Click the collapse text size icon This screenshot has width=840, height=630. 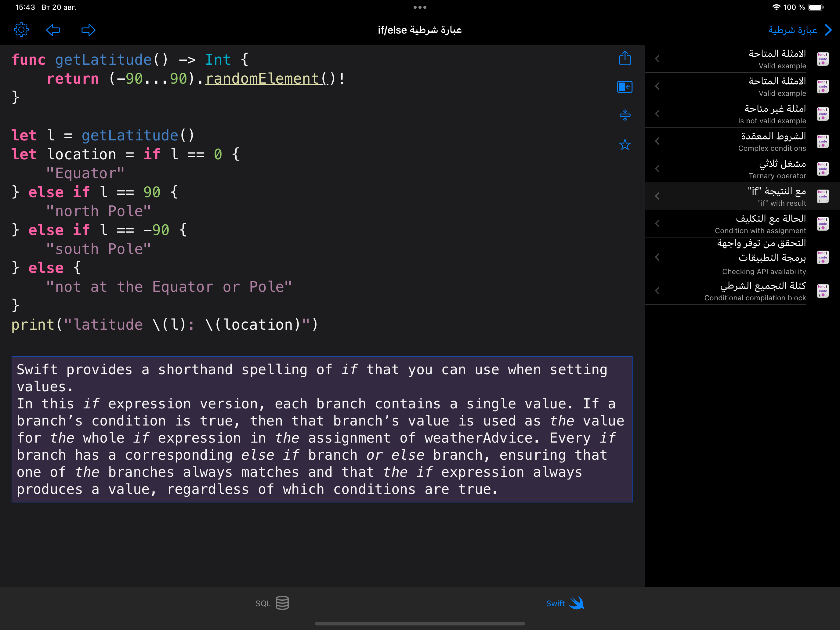point(625,115)
